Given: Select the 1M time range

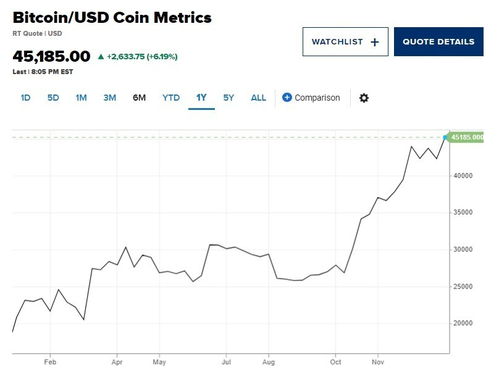Looking at the screenshot, I should point(81,98).
